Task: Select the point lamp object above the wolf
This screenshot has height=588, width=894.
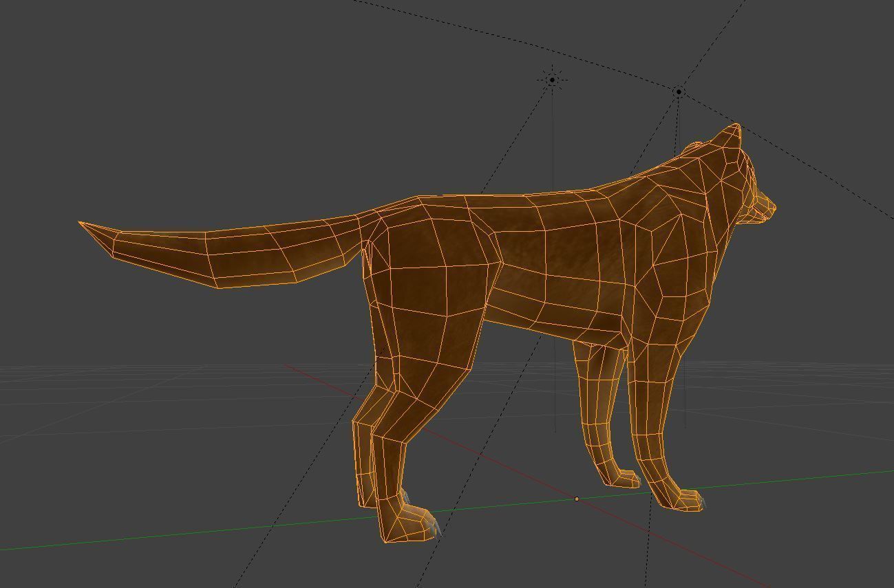Action: 552,80
